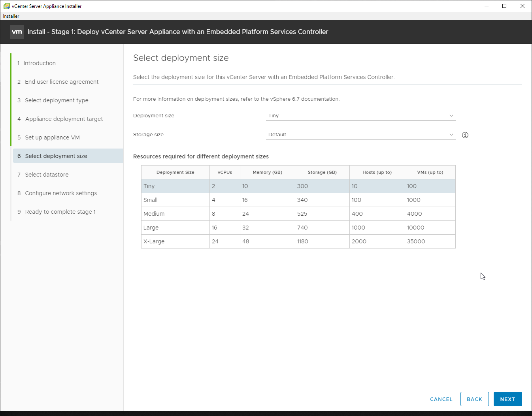Expand the Deployment size chevron arrow
Image resolution: width=532 pixels, height=416 pixels.
tap(451, 116)
